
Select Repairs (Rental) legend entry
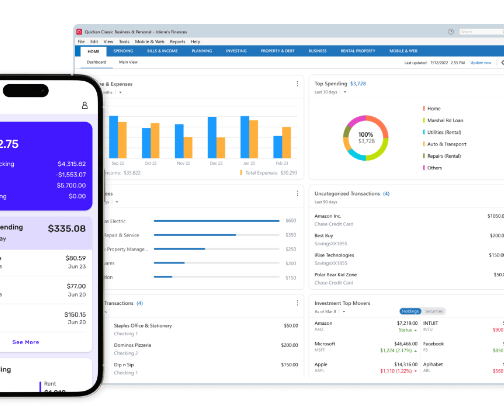point(442,156)
